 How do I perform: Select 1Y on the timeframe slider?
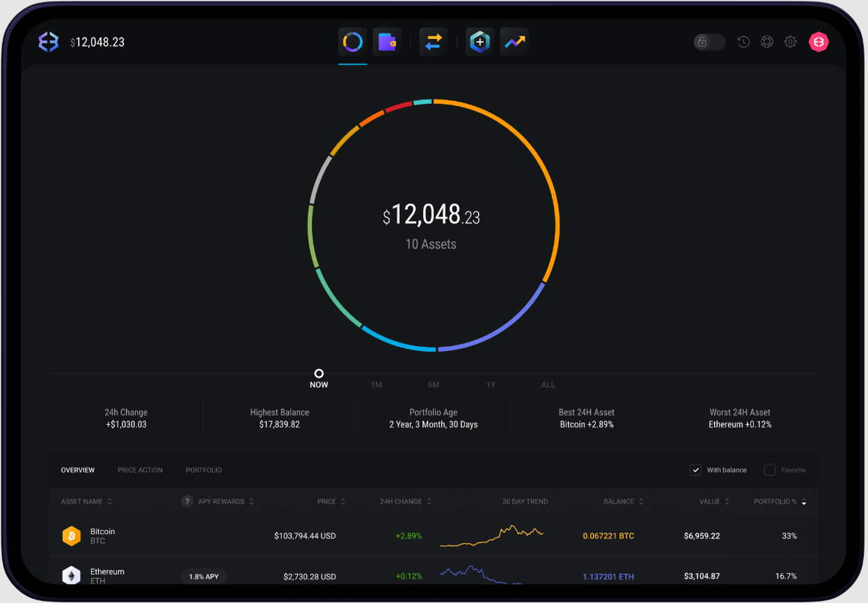491,384
